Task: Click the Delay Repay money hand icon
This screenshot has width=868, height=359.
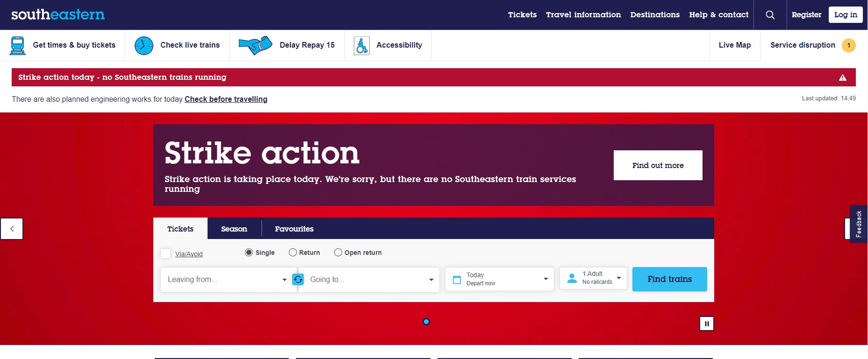Action: coord(255,45)
